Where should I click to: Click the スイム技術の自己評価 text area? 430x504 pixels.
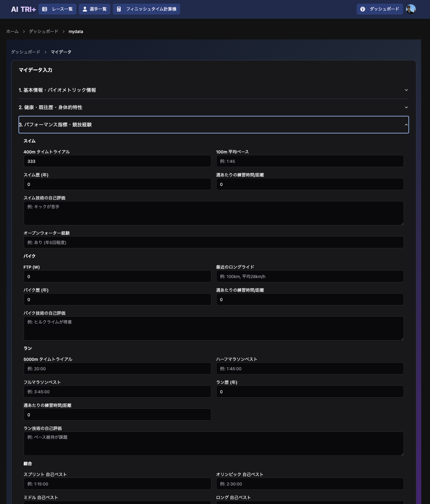pyautogui.click(x=213, y=213)
